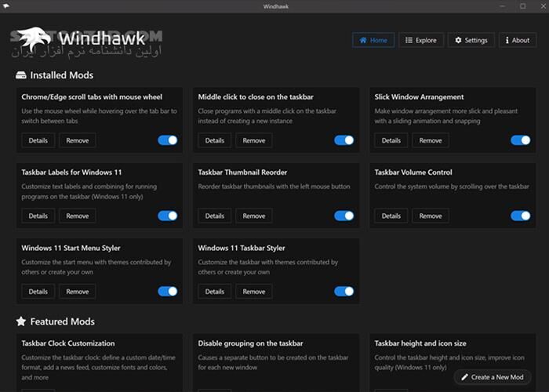The image size is (549, 392).
Task: Open the Home tab
Action: pyautogui.click(x=373, y=40)
